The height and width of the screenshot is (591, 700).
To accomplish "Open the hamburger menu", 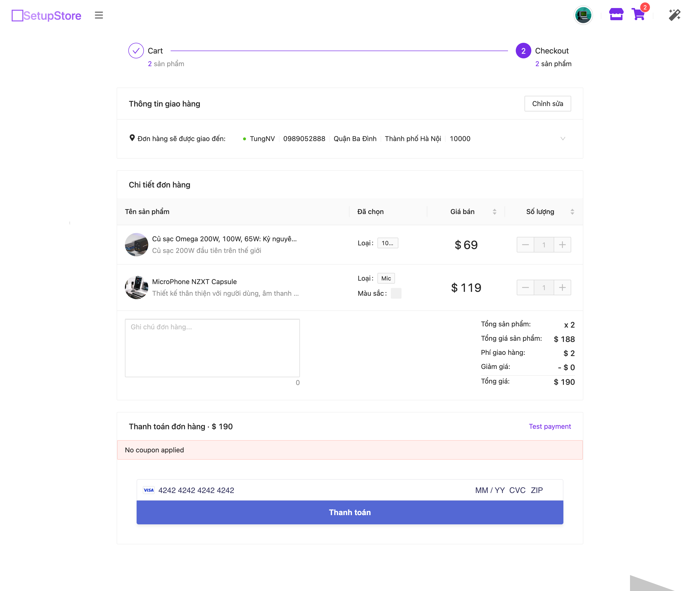I will (99, 15).
